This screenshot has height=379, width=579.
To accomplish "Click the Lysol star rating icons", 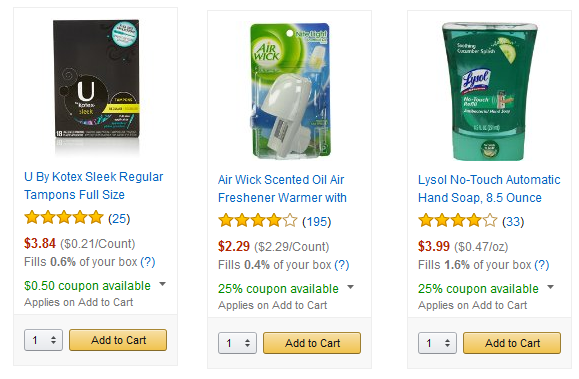I will (x=458, y=221).
